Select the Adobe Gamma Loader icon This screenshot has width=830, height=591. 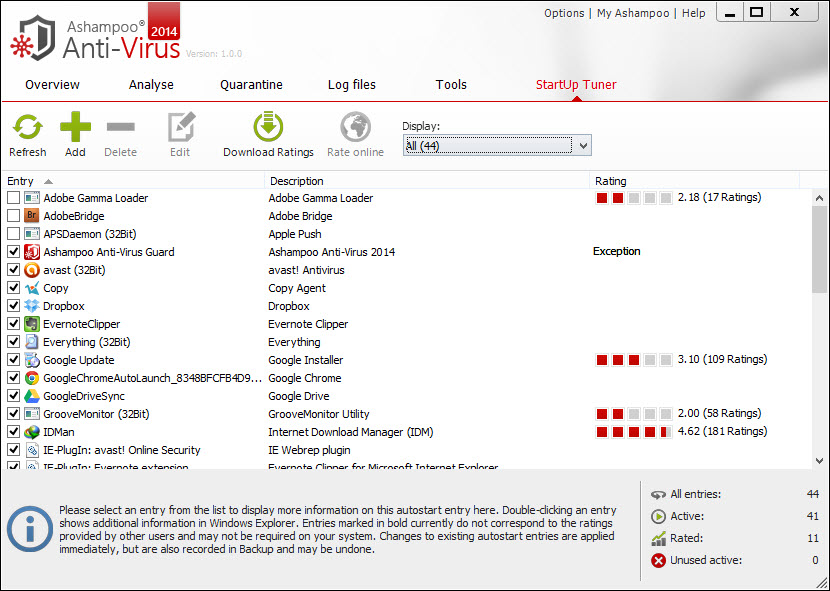click(x=32, y=198)
